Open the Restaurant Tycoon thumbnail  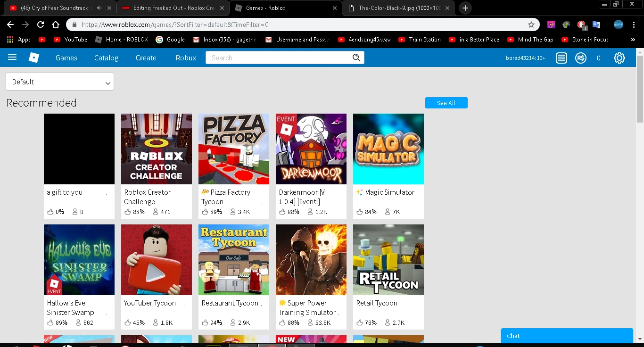coord(234,260)
